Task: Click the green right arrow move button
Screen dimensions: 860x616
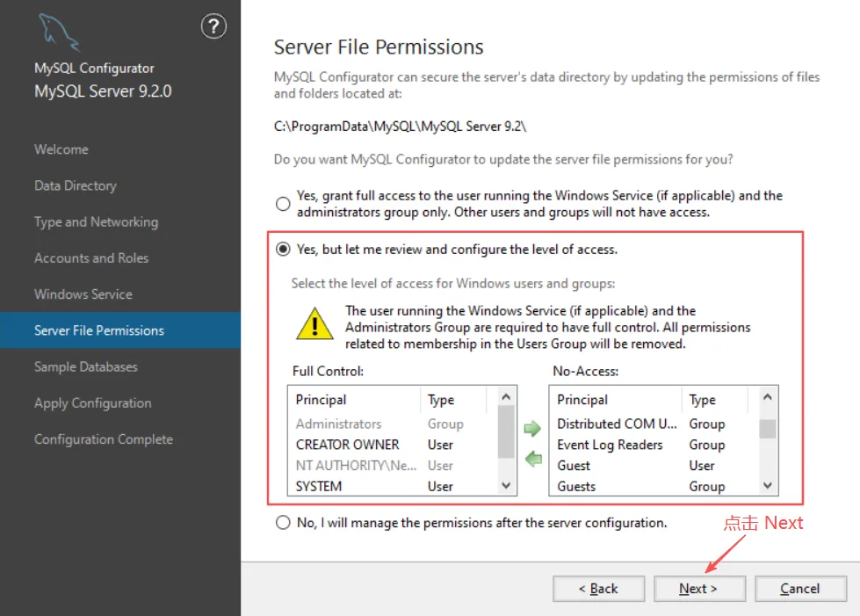Action: click(532, 429)
